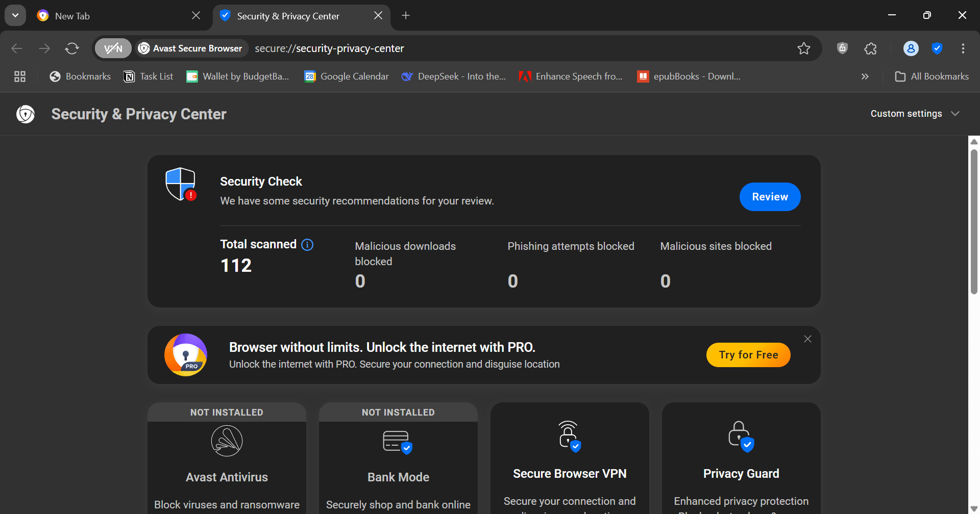Expand the Custom settings dropdown
The width and height of the screenshot is (980, 514).
(915, 114)
